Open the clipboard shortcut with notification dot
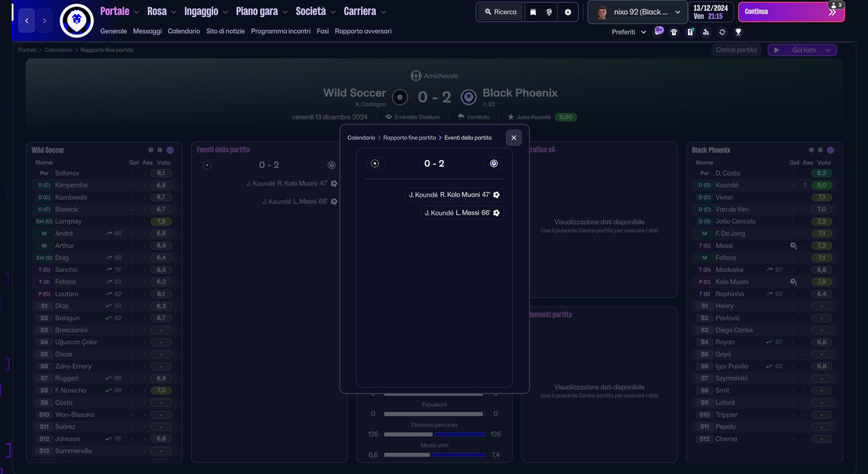This screenshot has width=868, height=474. (x=690, y=32)
